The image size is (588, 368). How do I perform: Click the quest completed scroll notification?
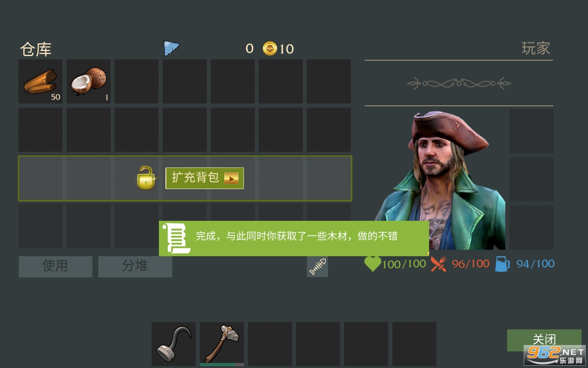coord(294,238)
